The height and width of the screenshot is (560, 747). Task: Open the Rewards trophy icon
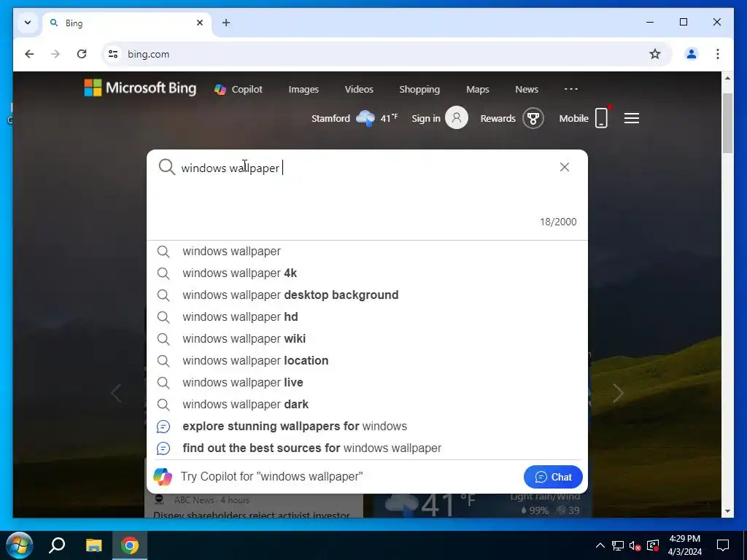click(533, 118)
